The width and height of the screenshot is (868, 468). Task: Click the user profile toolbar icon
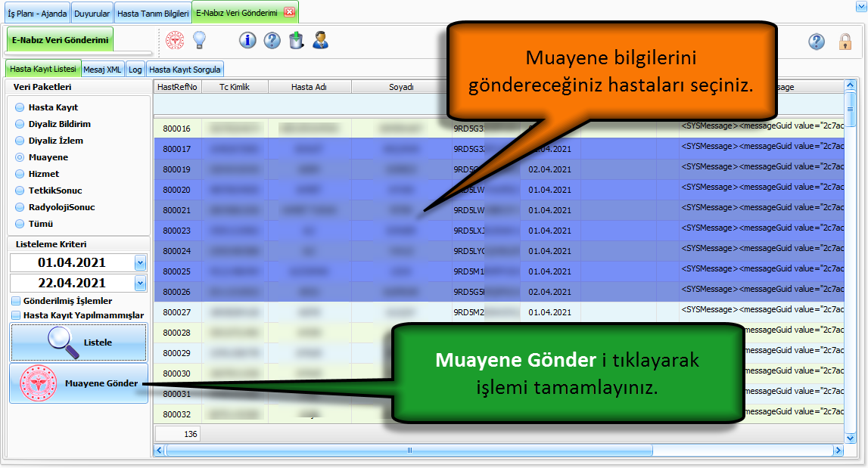[321, 40]
